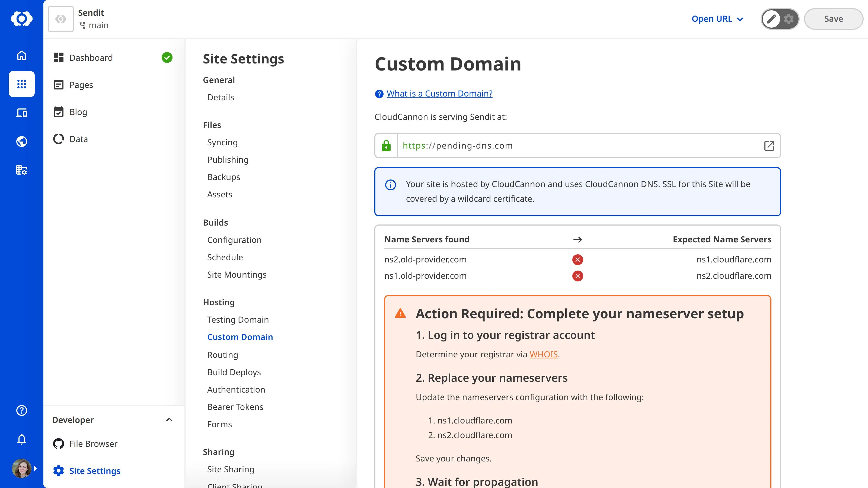Select Custom Domain in settings list
This screenshot has width=868, height=488.
(x=240, y=337)
